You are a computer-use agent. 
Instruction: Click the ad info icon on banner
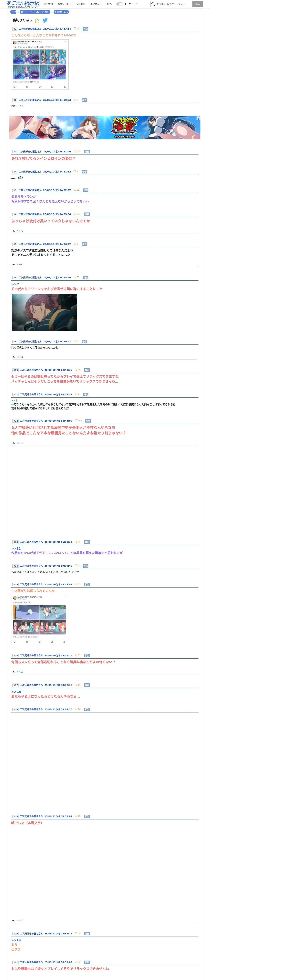pyautogui.click(x=198, y=118)
